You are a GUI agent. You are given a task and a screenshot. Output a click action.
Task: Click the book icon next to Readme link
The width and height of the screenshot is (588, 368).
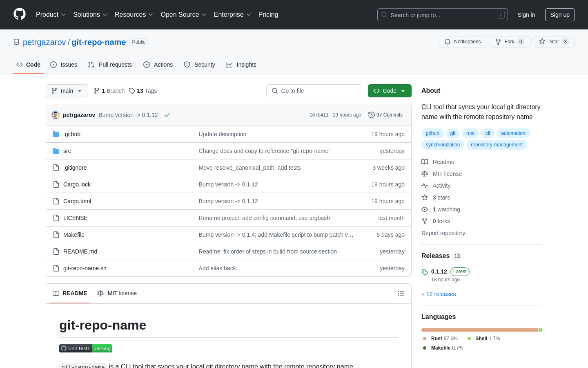tap(425, 162)
